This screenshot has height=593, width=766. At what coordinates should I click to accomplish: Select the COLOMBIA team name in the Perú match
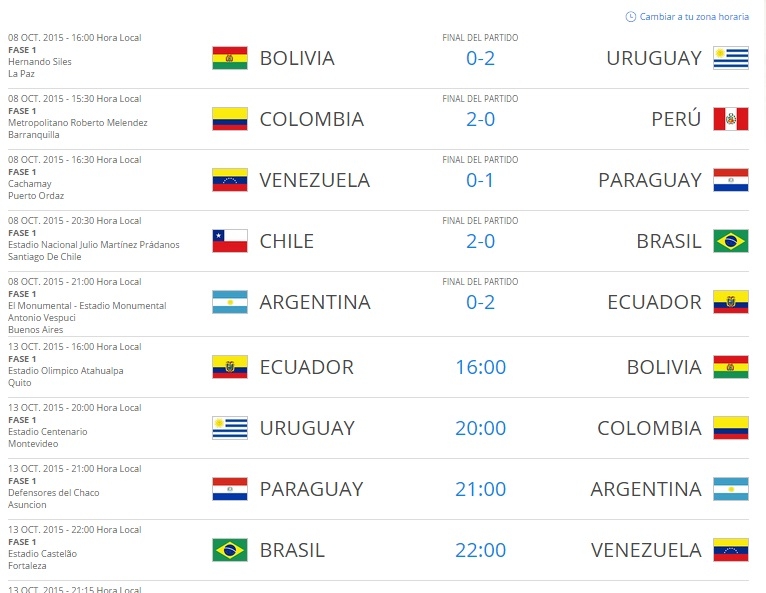(311, 119)
